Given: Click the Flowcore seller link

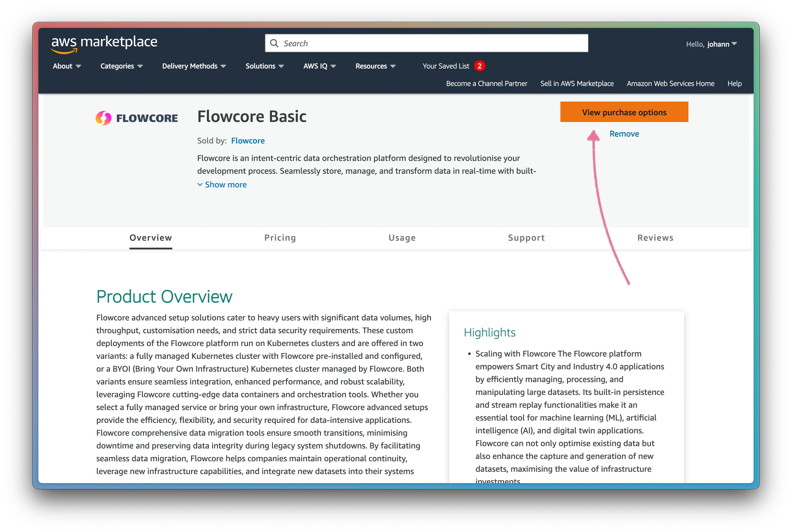Looking at the screenshot, I should (248, 141).
